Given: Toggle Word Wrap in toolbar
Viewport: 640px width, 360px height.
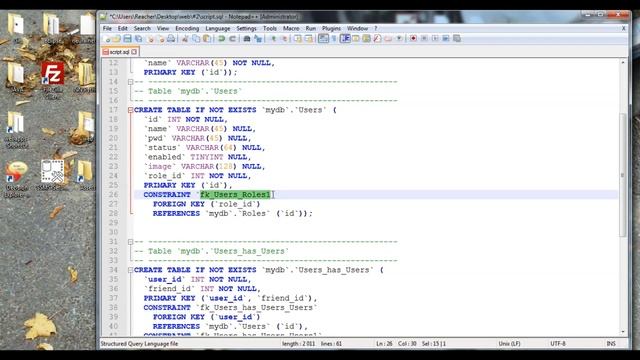Looking at the screenshot, I should tap(323, 38).
